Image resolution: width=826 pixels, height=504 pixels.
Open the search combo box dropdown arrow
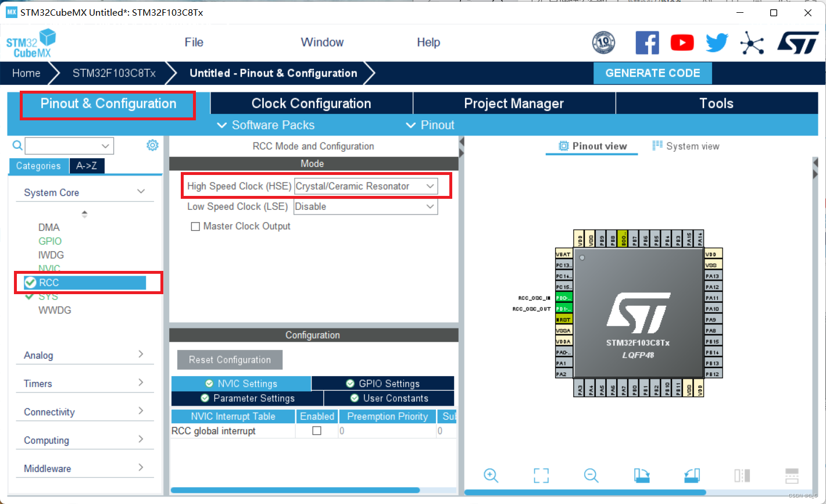(x=106, y=146)
